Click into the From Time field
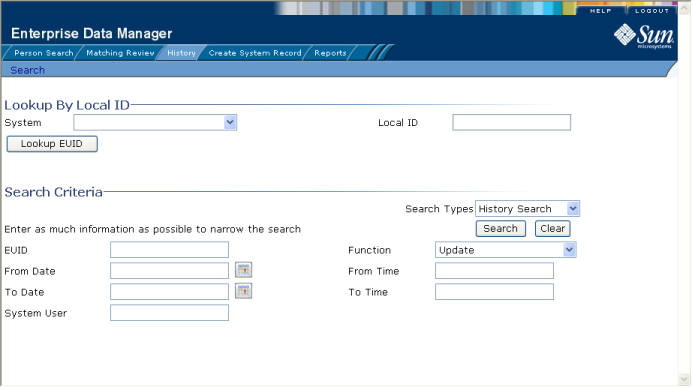This screenshot has width=692, height=387. [x=494, y=271]
